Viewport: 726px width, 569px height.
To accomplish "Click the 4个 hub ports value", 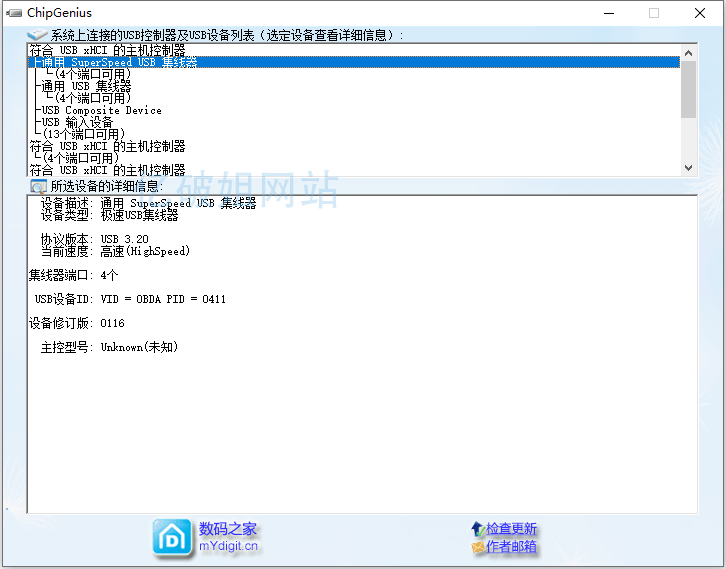I will coord(109,275).
